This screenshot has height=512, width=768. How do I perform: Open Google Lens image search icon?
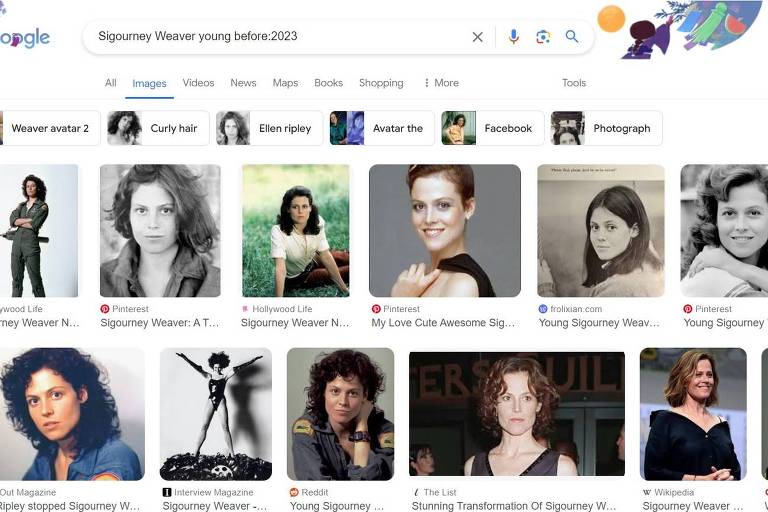click(543, 37)
